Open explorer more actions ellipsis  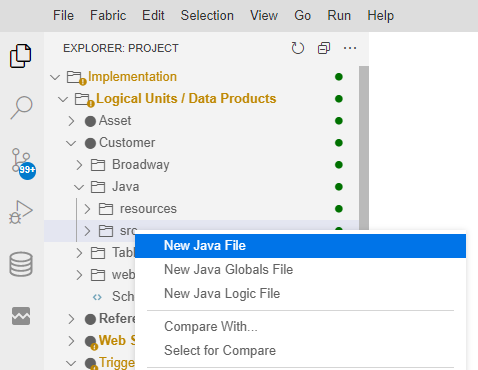coord(350,48)
